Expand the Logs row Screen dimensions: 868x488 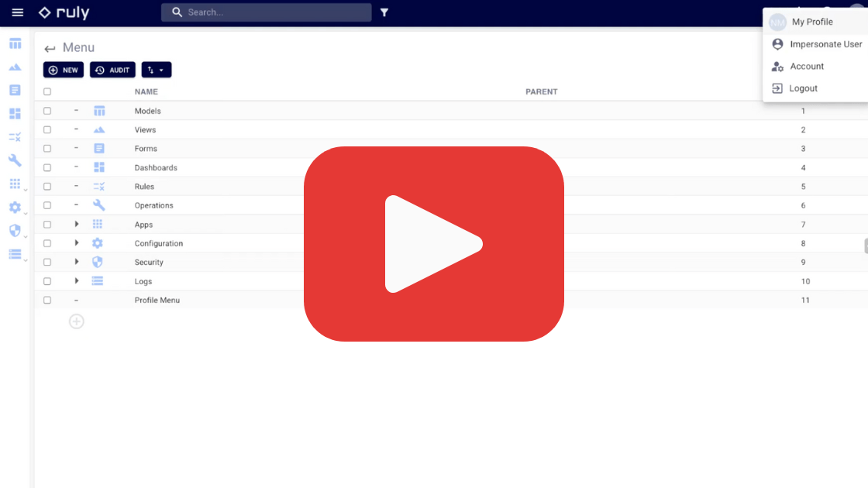pyautogui.click(x=77, y=281)
